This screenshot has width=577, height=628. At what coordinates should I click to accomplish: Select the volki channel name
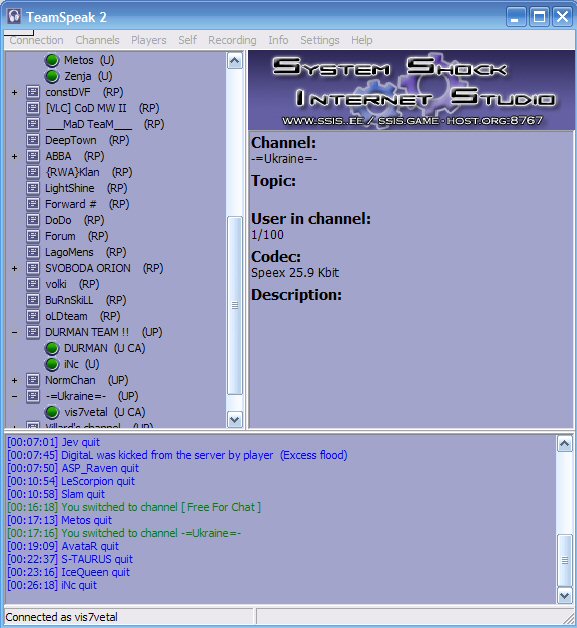pos(56,284)
